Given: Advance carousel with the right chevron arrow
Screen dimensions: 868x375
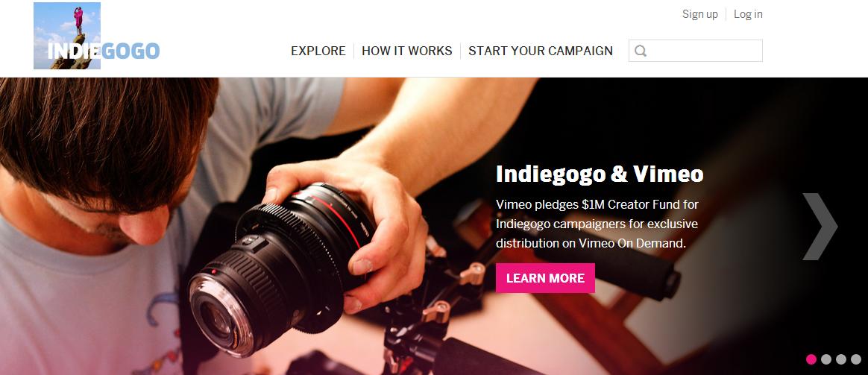Looking at the screenshot, I should [x=820, y=226].
